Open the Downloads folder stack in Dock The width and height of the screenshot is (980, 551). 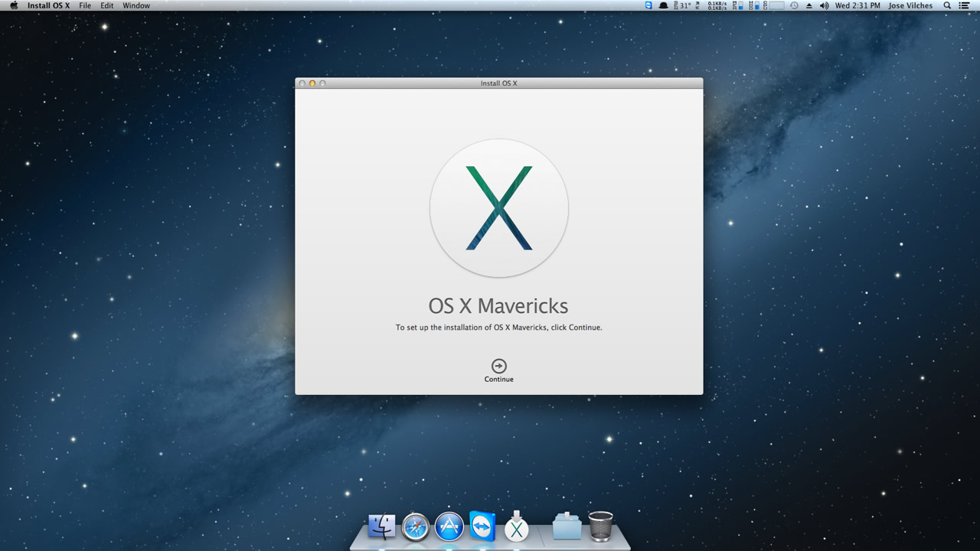[x=567, y=527]
